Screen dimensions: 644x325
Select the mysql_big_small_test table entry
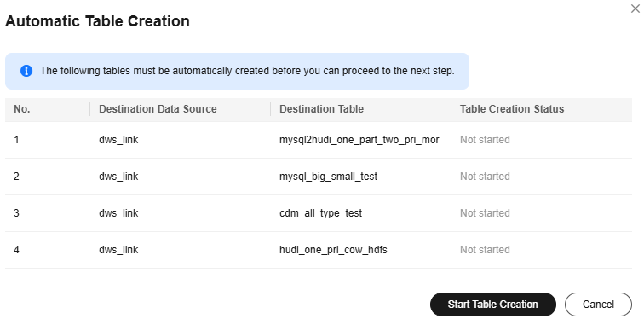coord(328,177)
